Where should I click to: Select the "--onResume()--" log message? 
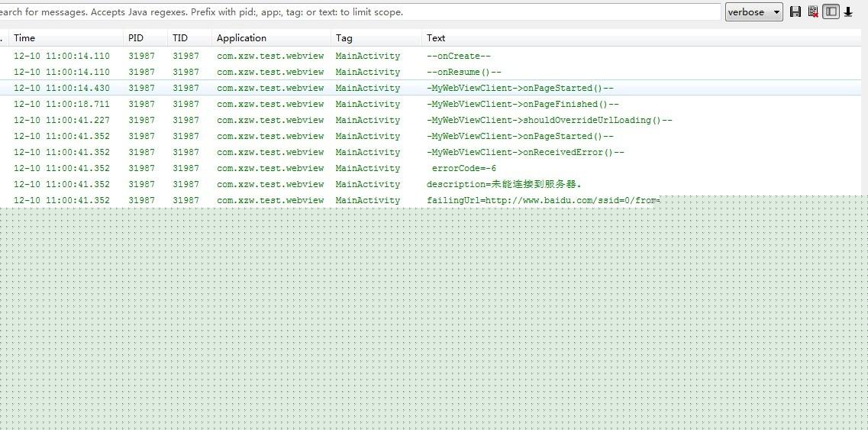point(464,72)
